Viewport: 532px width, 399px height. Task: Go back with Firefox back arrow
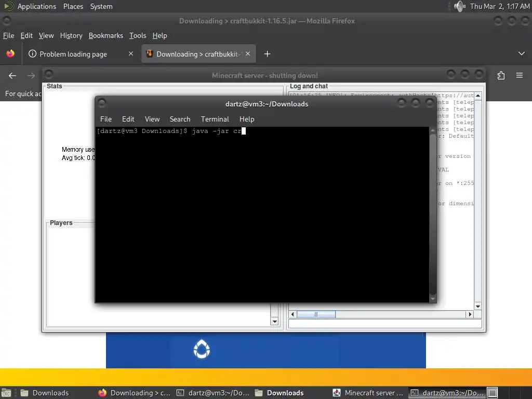tap(12, 76)
